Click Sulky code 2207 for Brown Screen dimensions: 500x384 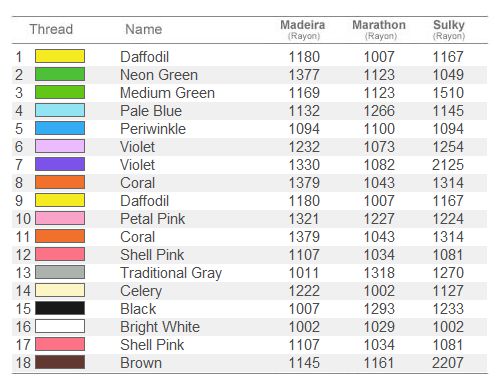click(x=448, y=363)
